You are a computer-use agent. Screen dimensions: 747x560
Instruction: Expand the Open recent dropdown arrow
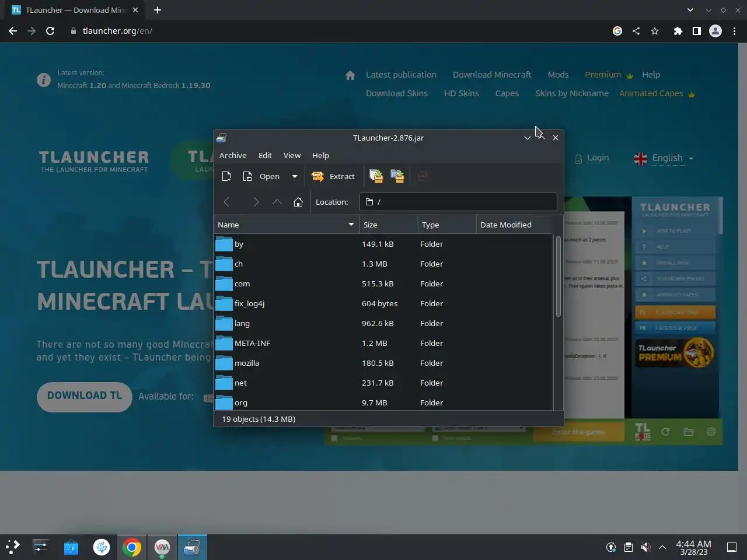point(295,176)
